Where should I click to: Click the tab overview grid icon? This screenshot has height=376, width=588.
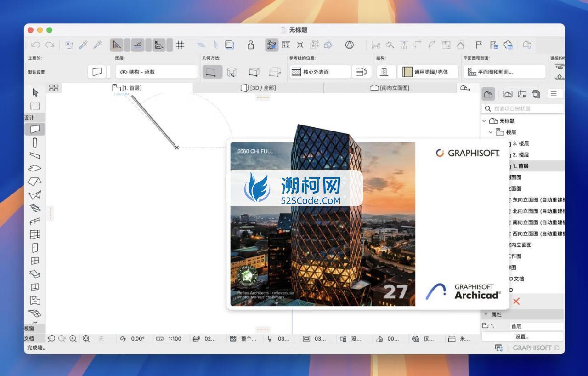[54, 88]
